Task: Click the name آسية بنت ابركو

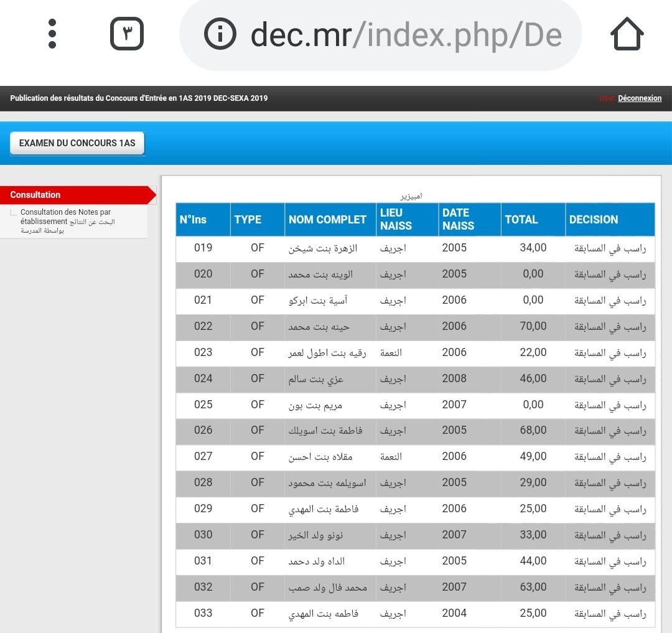Action: coord(318,301)
